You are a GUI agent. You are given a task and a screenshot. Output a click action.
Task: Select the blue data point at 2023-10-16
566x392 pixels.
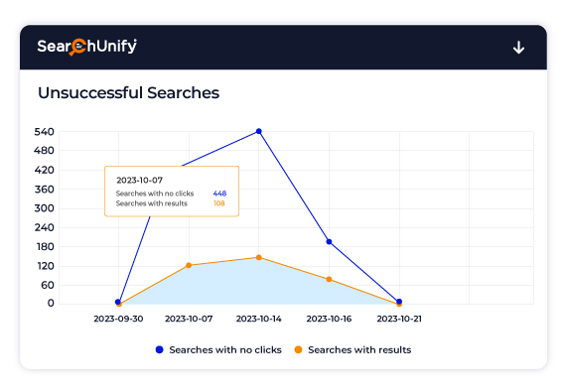click(329, 241)
